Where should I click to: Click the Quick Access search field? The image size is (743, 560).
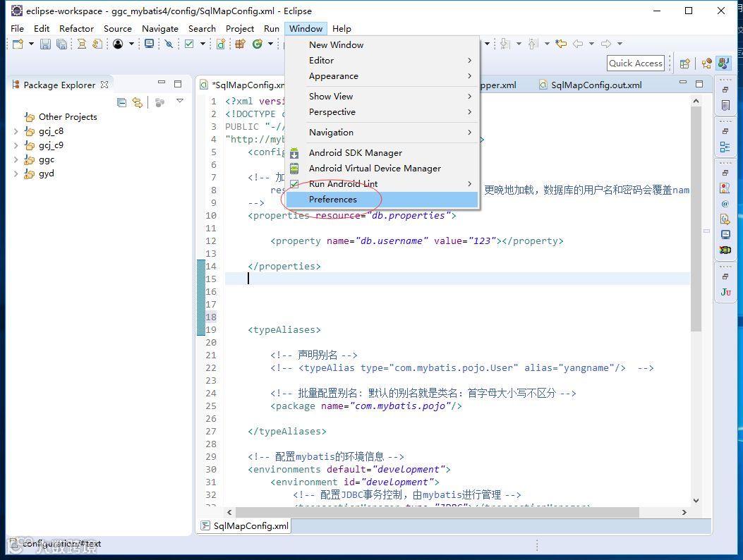coord(635,63)
